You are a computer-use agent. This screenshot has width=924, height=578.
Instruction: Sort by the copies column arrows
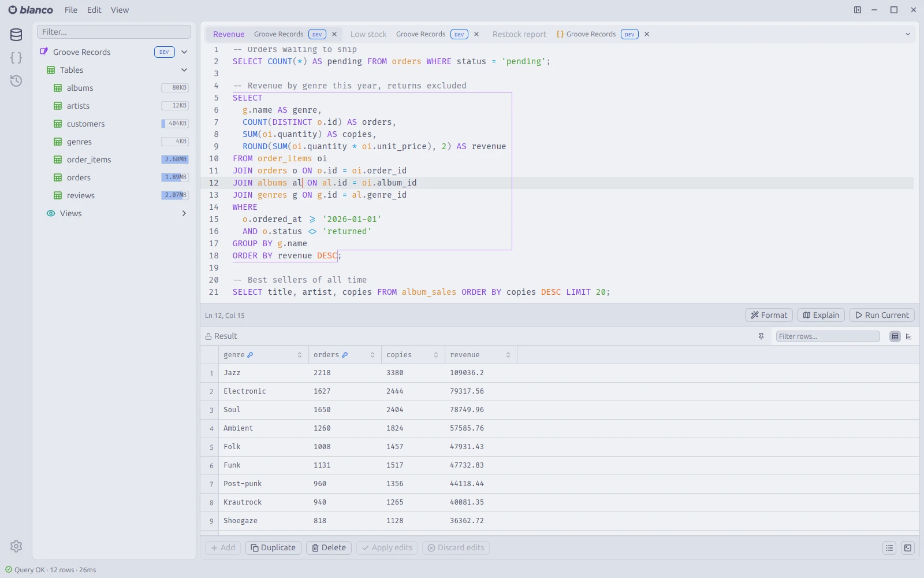tap(436, 355)
